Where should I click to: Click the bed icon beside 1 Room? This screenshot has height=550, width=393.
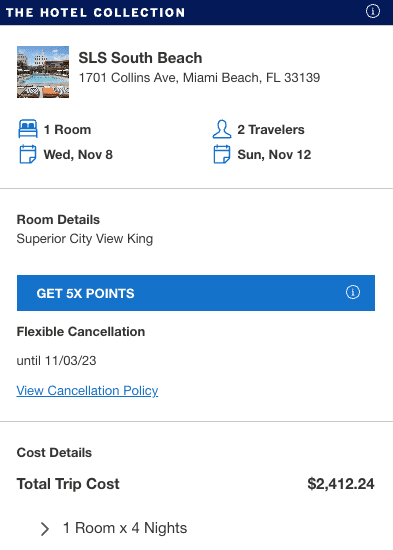point(28,129)
